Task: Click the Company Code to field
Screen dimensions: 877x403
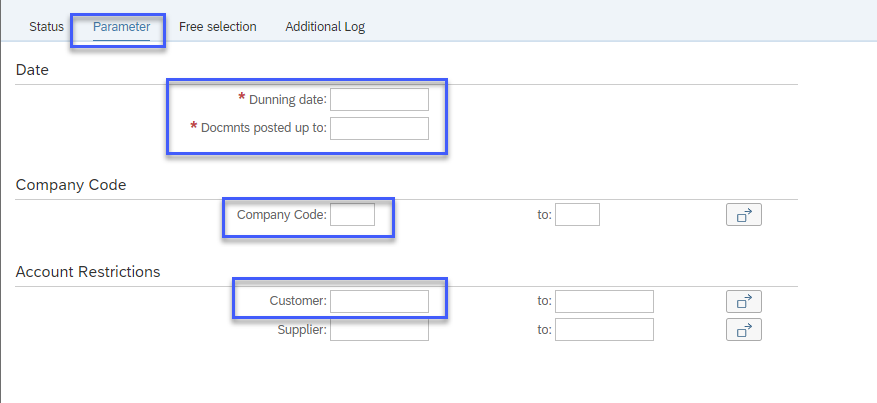Action: tap(577, 215)
